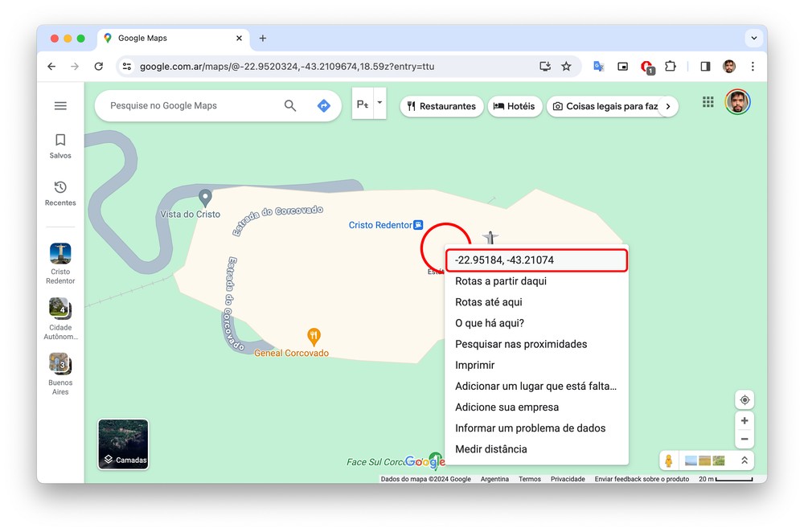Viewport: 804px width, 532px height.
Task: Click the 'Pesquise no Google Maps' search field
Action: 193,105
